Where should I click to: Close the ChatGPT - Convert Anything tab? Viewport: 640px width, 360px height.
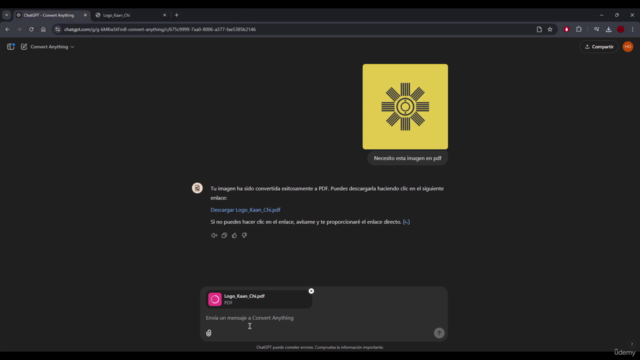(85, 15)
